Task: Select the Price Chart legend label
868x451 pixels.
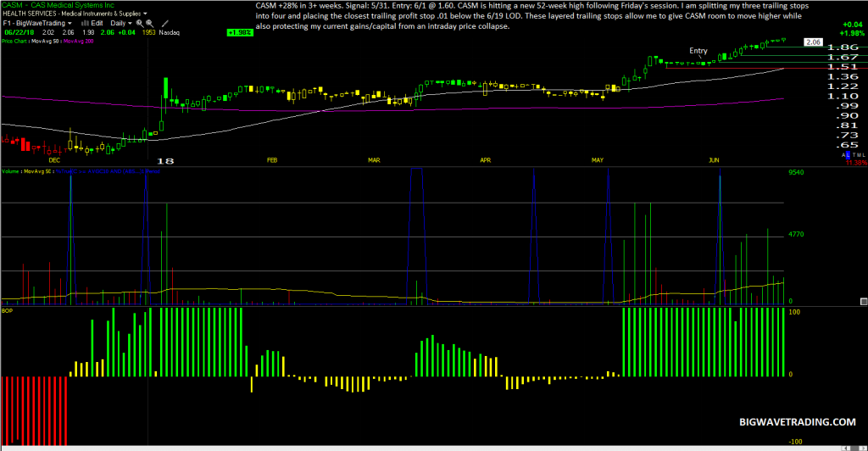Action: (x=14, y=41)
